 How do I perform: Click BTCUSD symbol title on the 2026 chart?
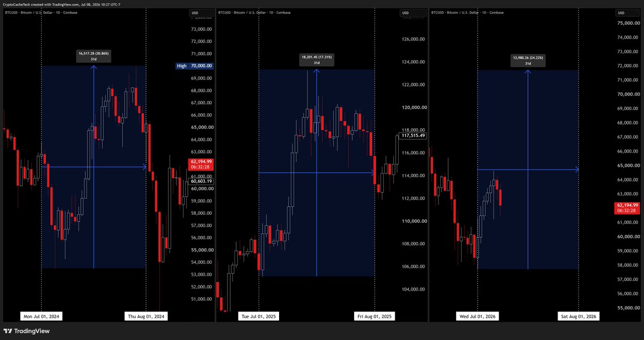point(467,12)
